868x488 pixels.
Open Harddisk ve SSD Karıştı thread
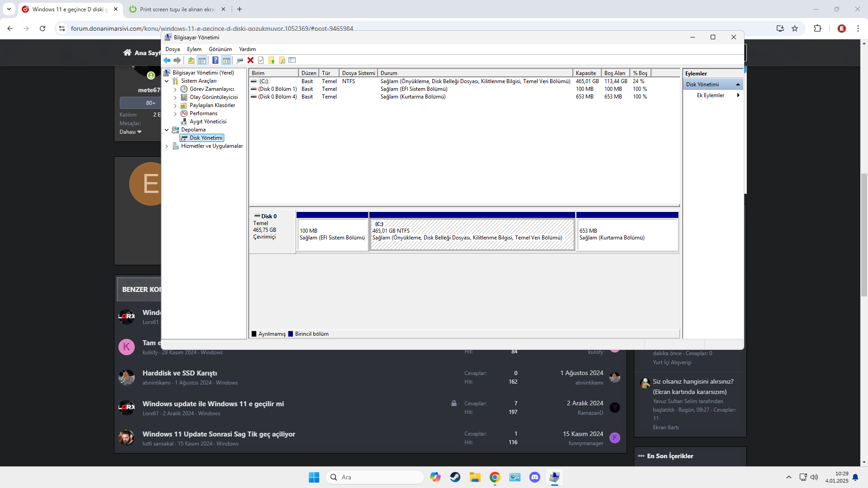[180, 373]
